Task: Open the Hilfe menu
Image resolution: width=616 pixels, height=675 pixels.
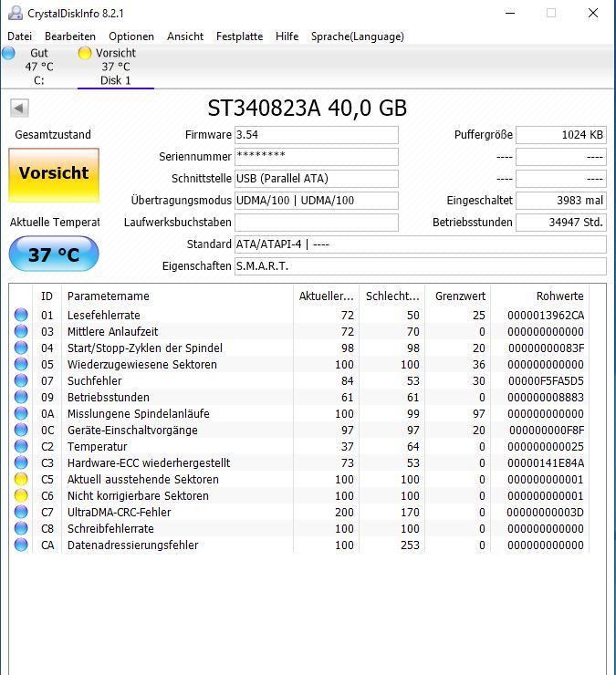Action: [287, 36]
